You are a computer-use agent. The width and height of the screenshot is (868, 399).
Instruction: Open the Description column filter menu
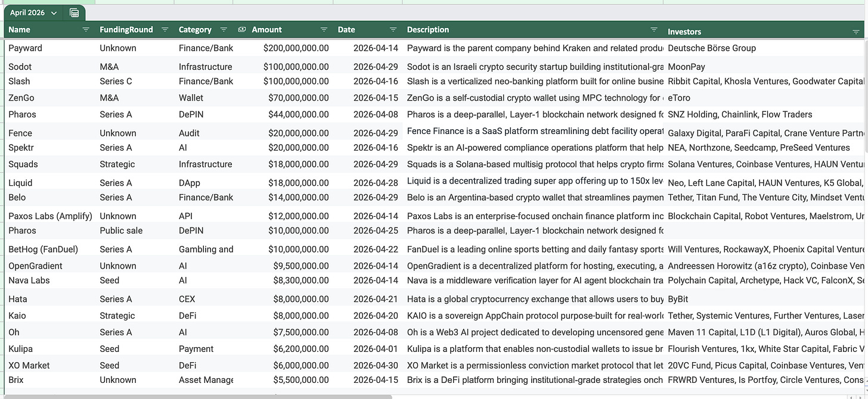(x=654, y=30)
